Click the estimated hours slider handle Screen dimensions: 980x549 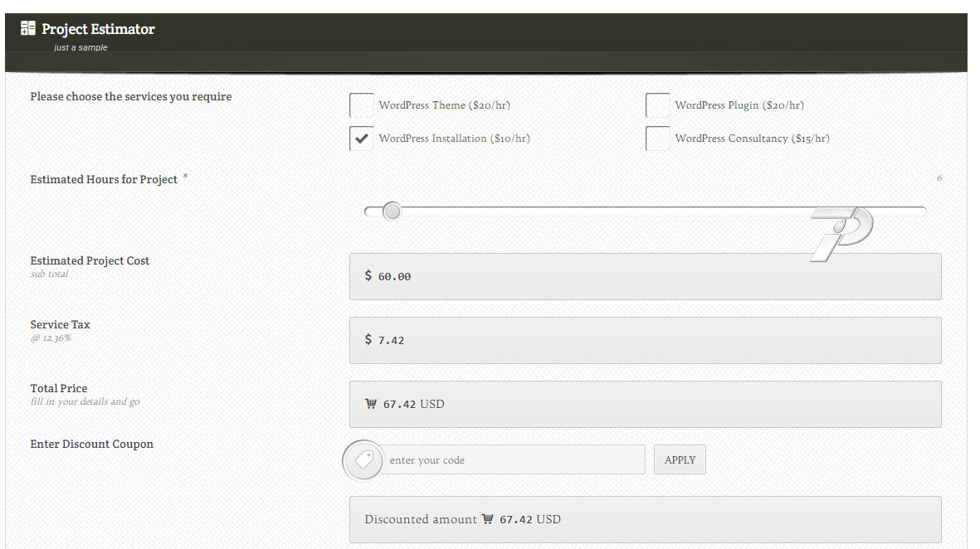[392, 211]
